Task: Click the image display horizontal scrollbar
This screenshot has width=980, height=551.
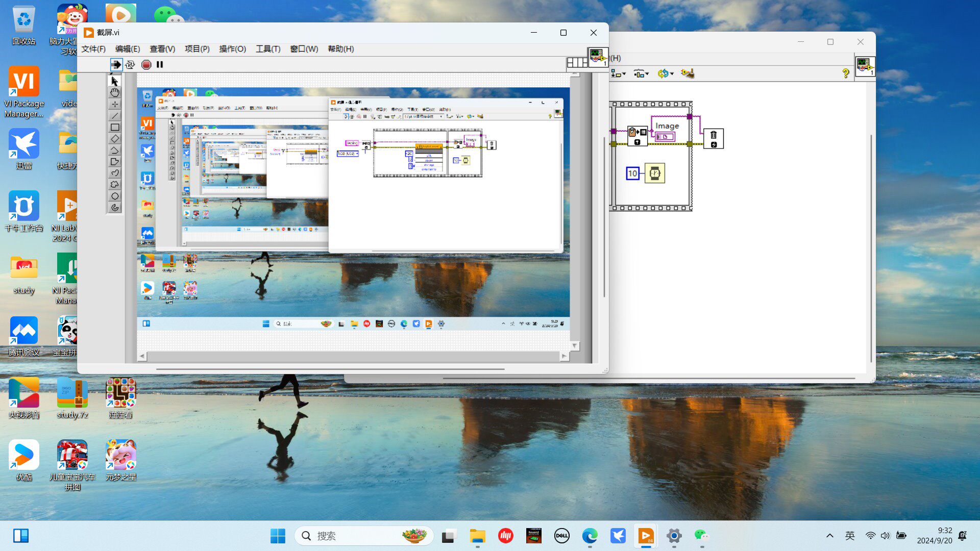Action: pos(352,356)
